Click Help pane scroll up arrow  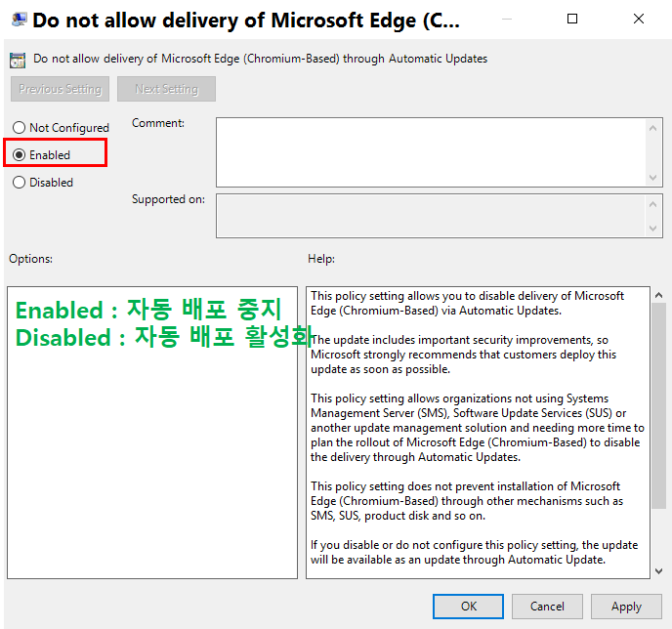(x=659, y=295)
